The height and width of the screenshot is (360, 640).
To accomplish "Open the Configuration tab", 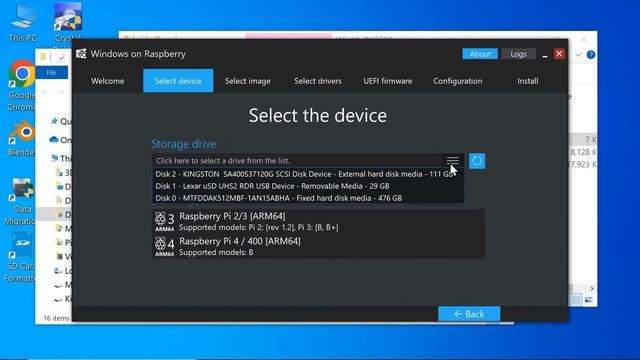I will point(458,81).
